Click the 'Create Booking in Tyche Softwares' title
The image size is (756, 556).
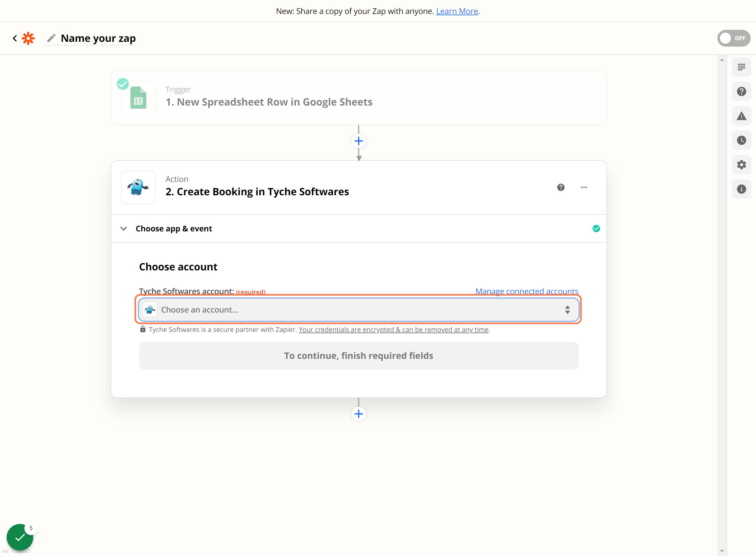coord(257,191)
